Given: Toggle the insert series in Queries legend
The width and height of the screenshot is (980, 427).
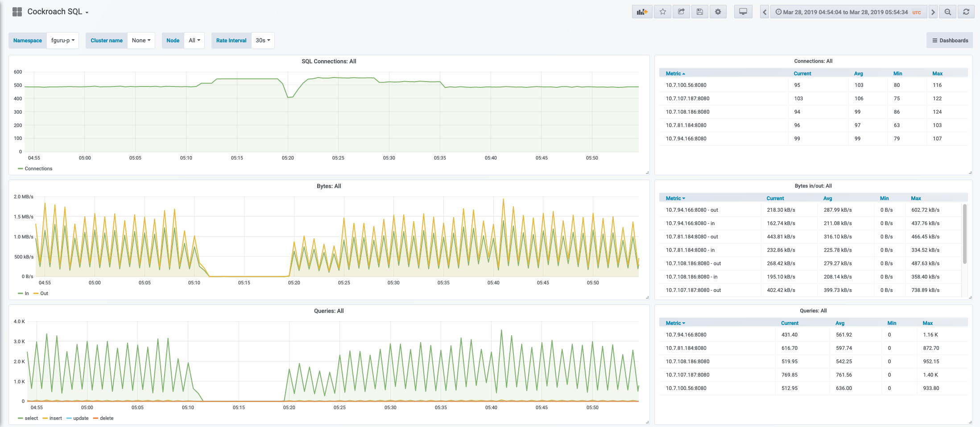Looking at the screenshot, I should coord(55,418).
